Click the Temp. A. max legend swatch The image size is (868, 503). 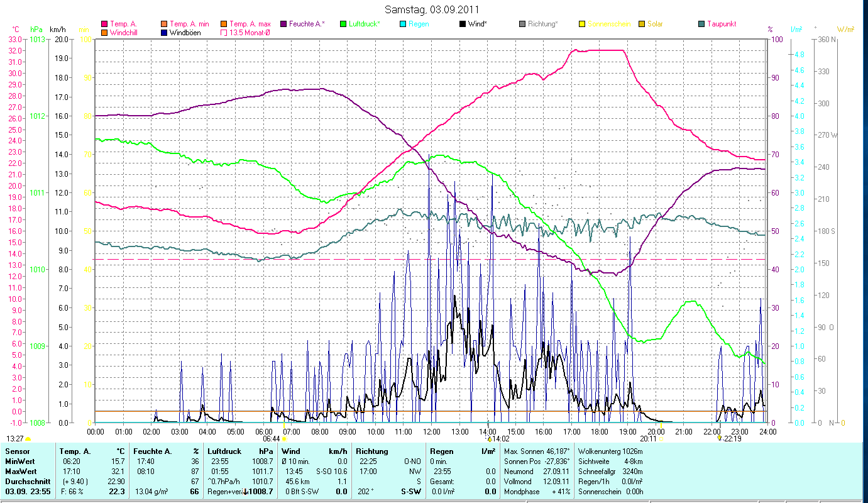click(224, 24)
